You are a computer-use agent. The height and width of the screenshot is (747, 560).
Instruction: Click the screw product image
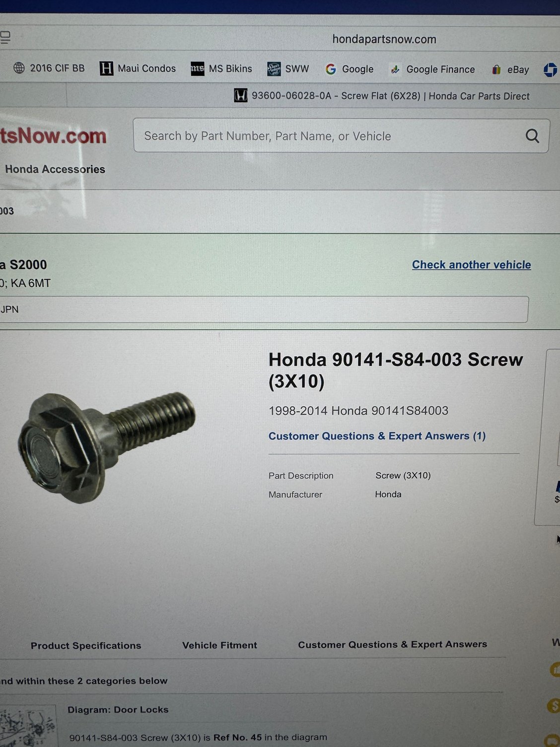[106, 447]
